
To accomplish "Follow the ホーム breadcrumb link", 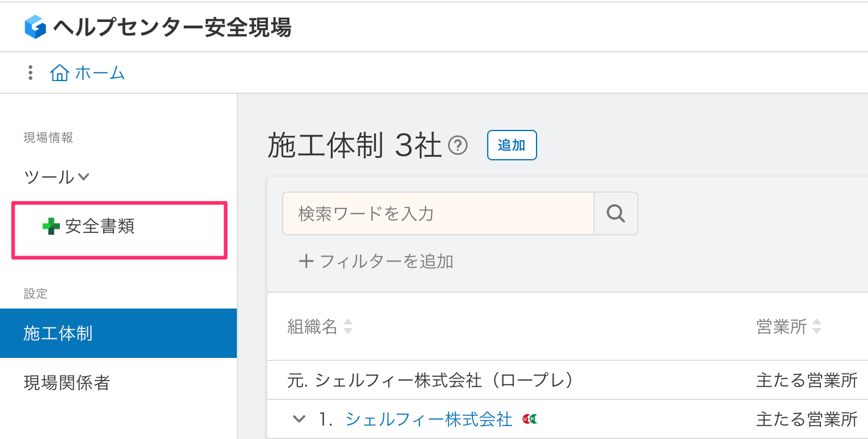I will pos(100,73).
